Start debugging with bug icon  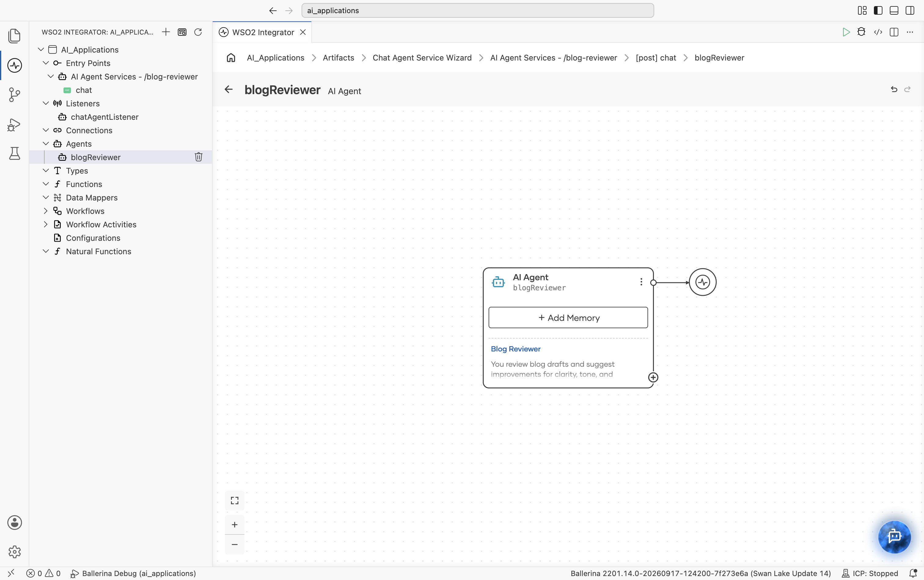pyautogui.click(x=861, y=32)
